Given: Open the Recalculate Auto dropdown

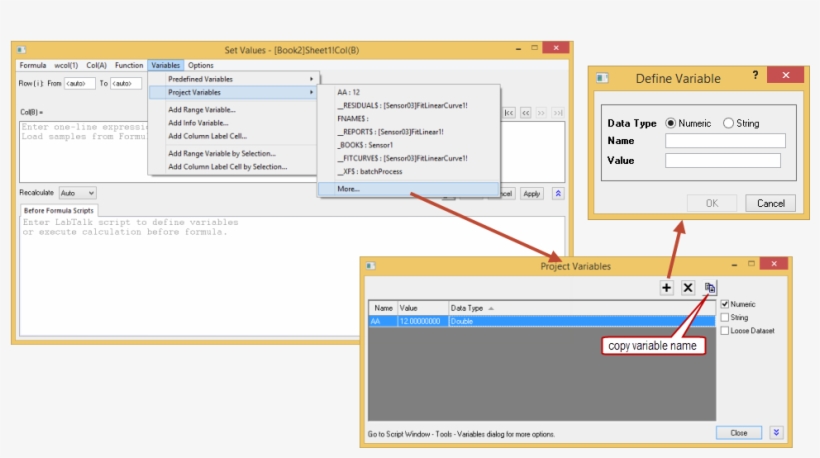Looking at the screenshot, I should [x=78, y=193].
